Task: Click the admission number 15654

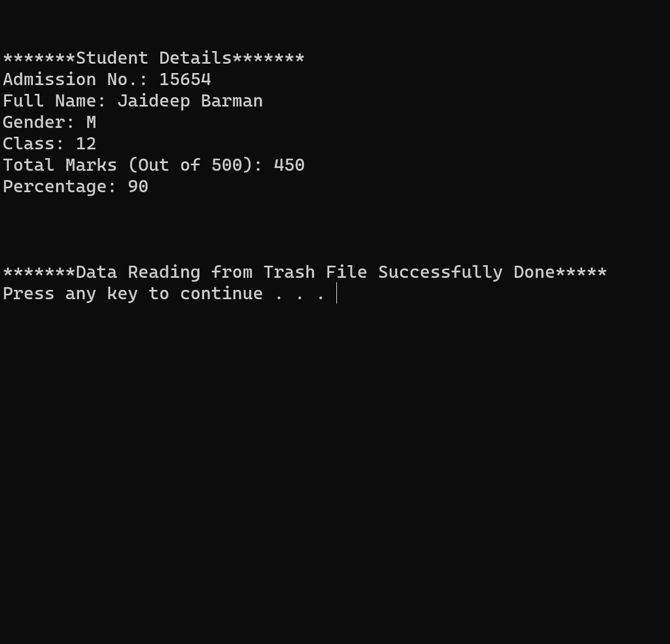Action: tap(185, 80)
